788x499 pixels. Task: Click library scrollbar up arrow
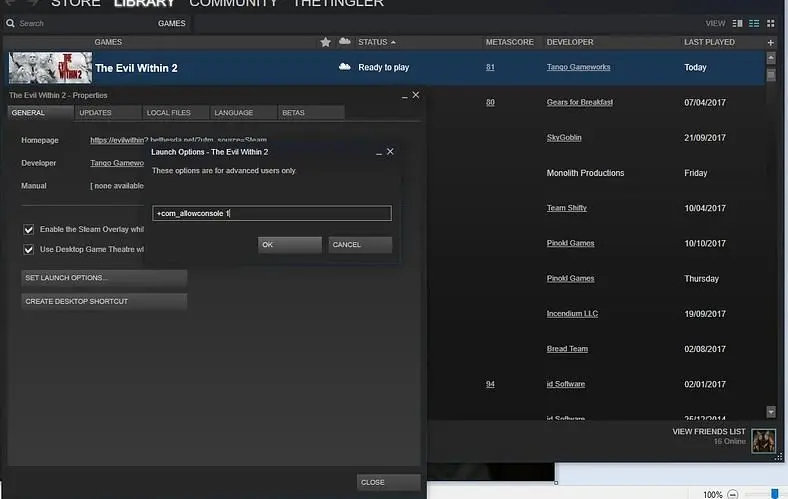(771, 58)
